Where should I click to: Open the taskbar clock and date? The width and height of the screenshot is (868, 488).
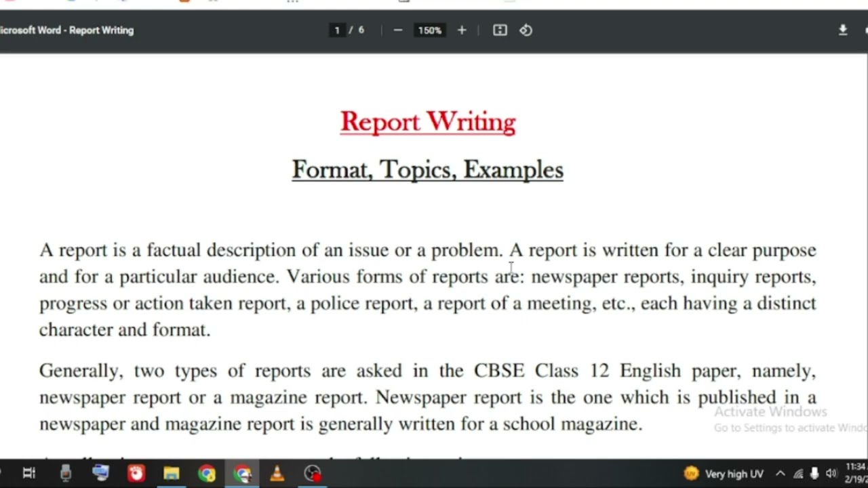point(856,473)
